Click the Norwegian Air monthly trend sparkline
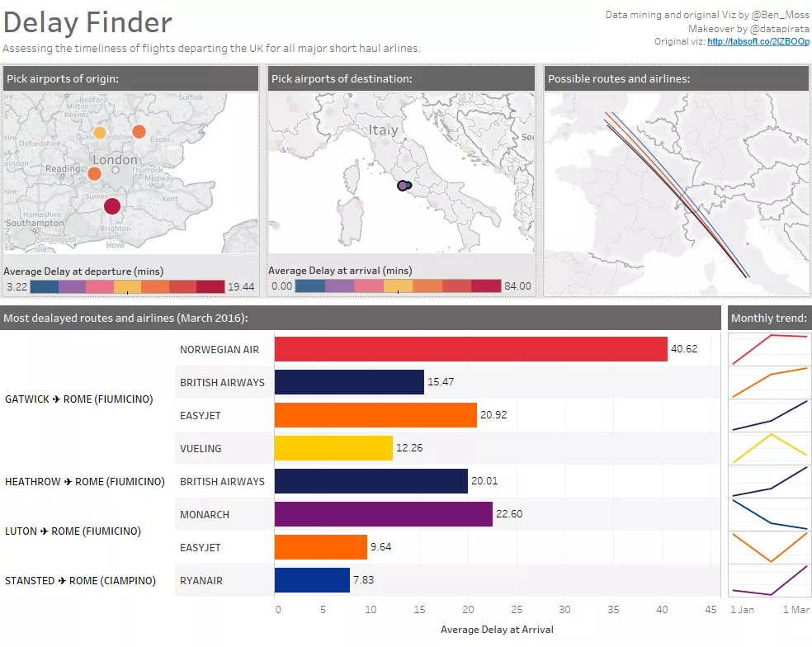The width and height of the screenshot is (812, 647). pos(770,349)
